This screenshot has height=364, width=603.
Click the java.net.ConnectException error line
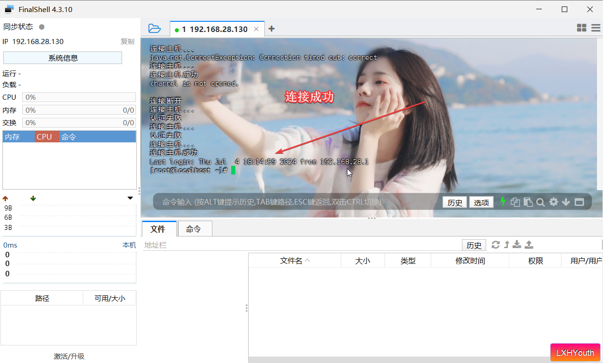click(263, 57)
